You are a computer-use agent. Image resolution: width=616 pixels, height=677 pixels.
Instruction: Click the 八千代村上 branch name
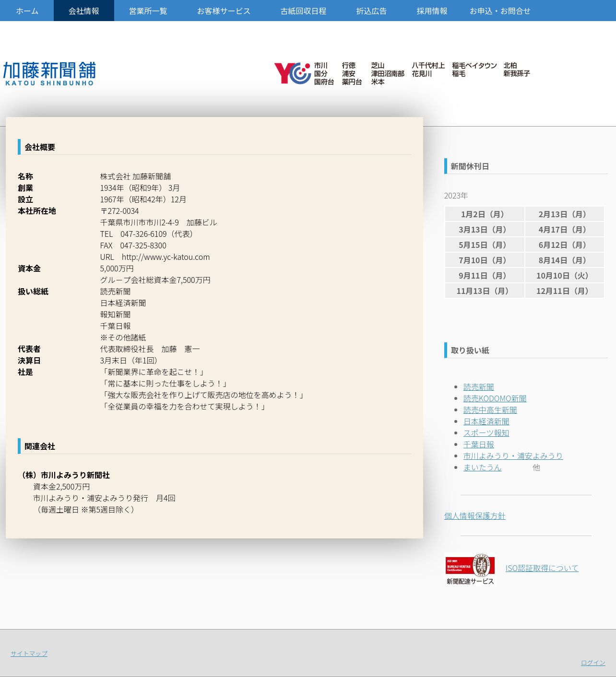click(x=428, y=66)
